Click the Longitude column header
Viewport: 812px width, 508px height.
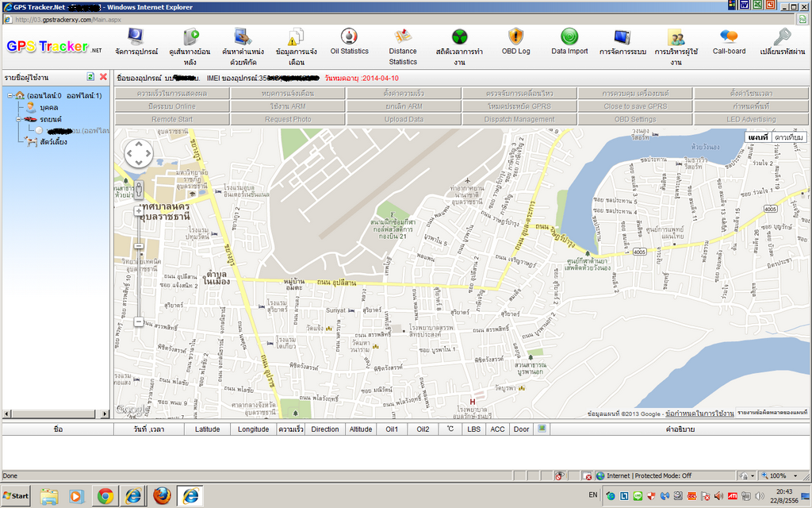[x=253, y=429]
